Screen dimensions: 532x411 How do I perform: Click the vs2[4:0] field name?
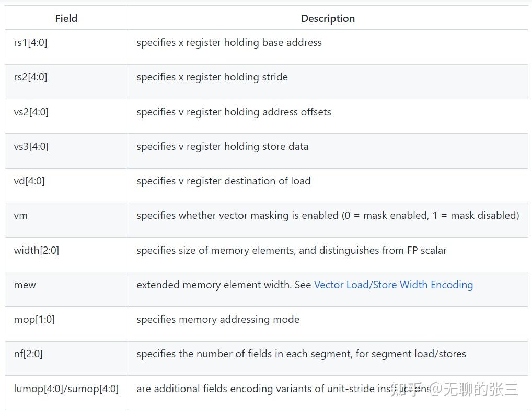[31, 112]
